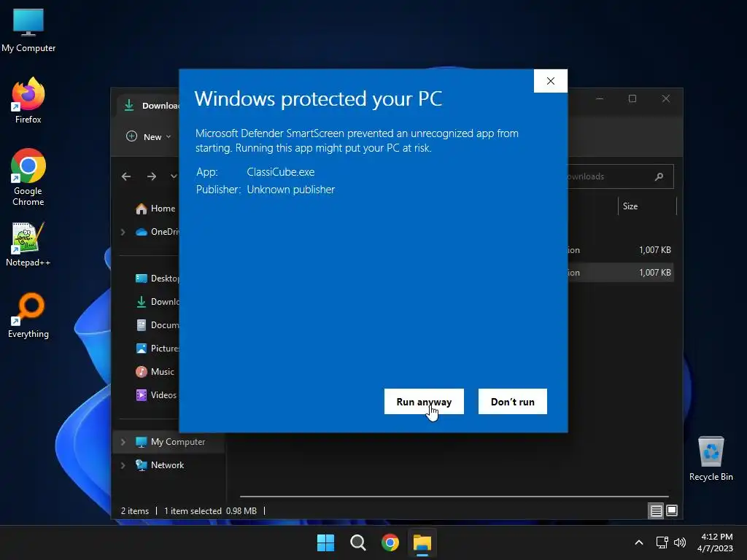This screenshot has width=747, height=560.
Task: Open Pictures folder in sidebar
Action: [x=158, y=348]
